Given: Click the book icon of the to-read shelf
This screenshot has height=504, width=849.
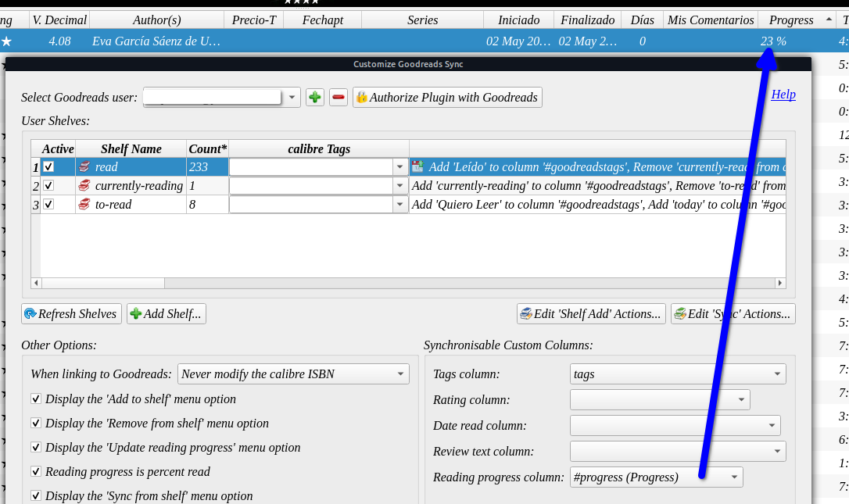Looking at the screenshot, I should [x=84, y=205].
